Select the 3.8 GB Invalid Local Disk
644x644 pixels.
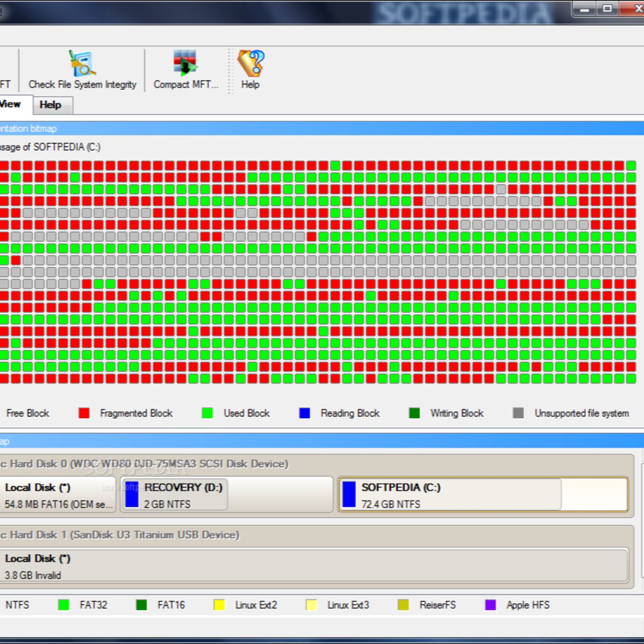tap(313, 566)
